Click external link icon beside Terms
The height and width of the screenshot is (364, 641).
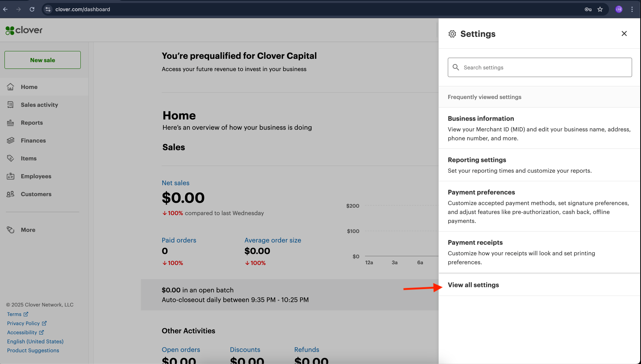click(x=26, y=314)
